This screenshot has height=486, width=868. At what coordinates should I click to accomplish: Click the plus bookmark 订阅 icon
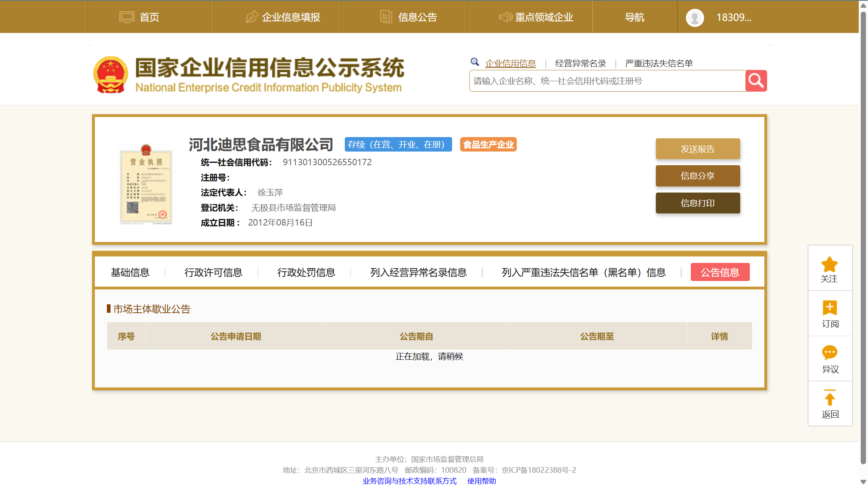pos(830,308)
